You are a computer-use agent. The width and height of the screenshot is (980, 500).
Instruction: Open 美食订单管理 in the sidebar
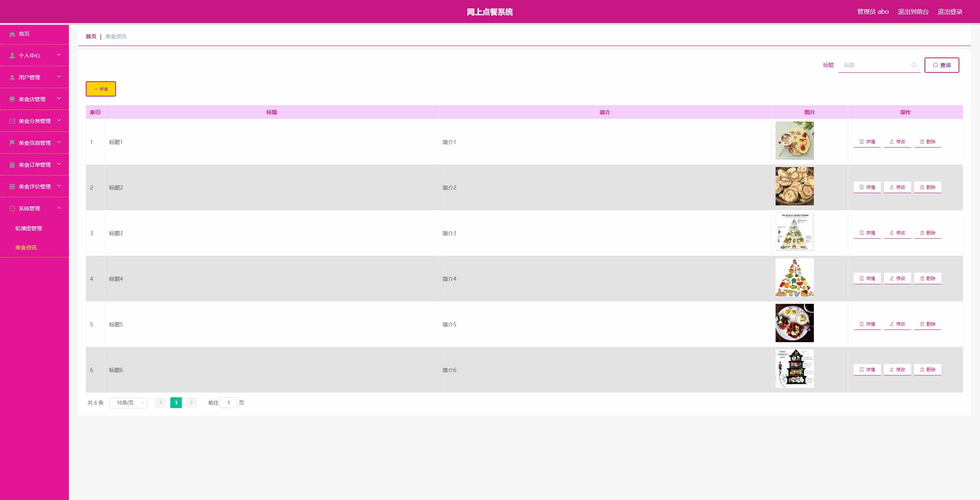[x=34, y=165]
